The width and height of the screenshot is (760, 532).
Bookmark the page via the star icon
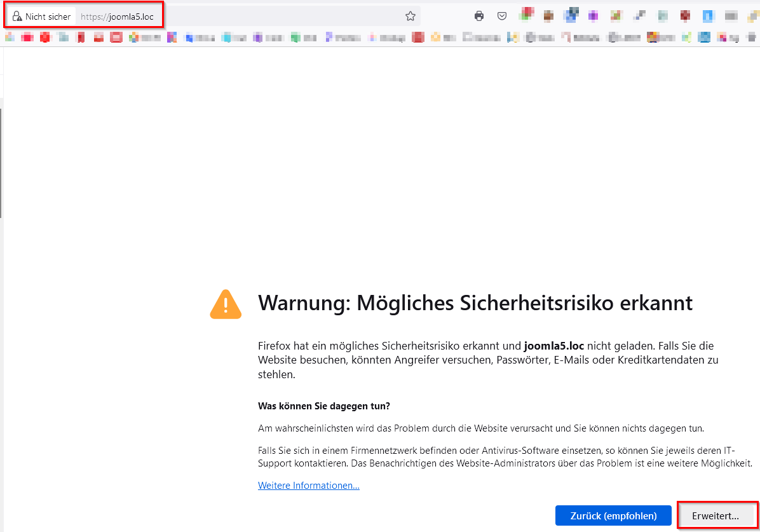tap(411, 16)
